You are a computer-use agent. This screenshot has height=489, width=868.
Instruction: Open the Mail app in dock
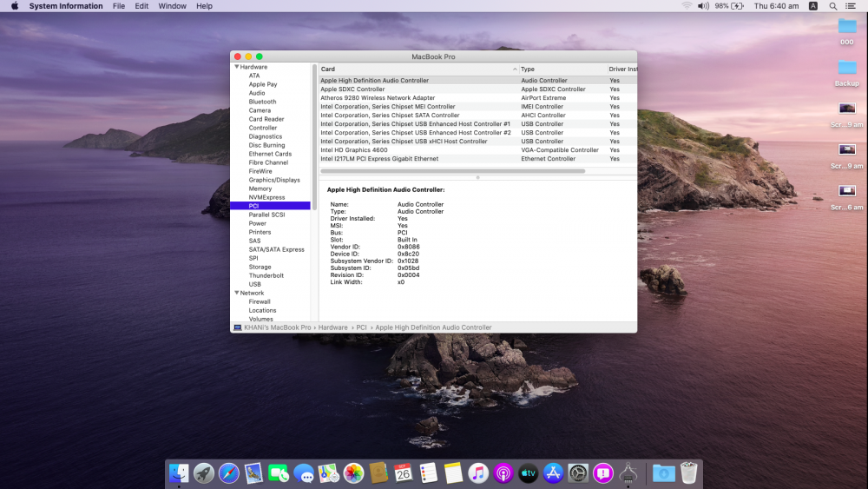coord(253,473)
